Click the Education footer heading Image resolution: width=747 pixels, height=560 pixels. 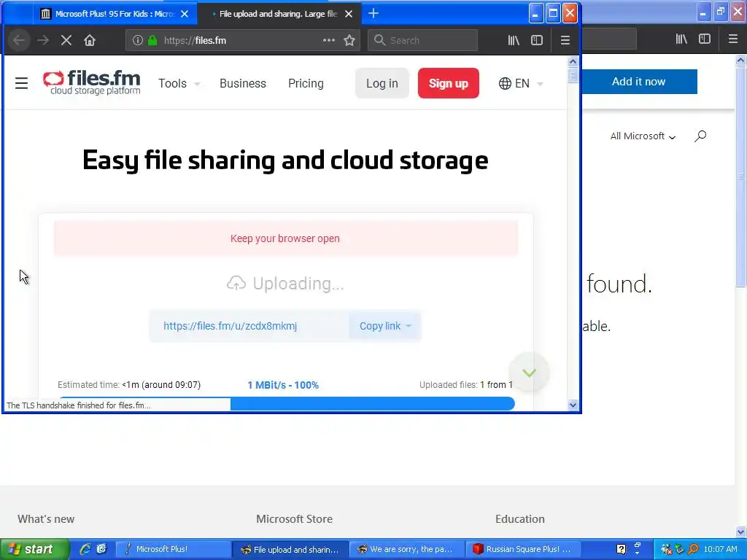pos(519,519)
